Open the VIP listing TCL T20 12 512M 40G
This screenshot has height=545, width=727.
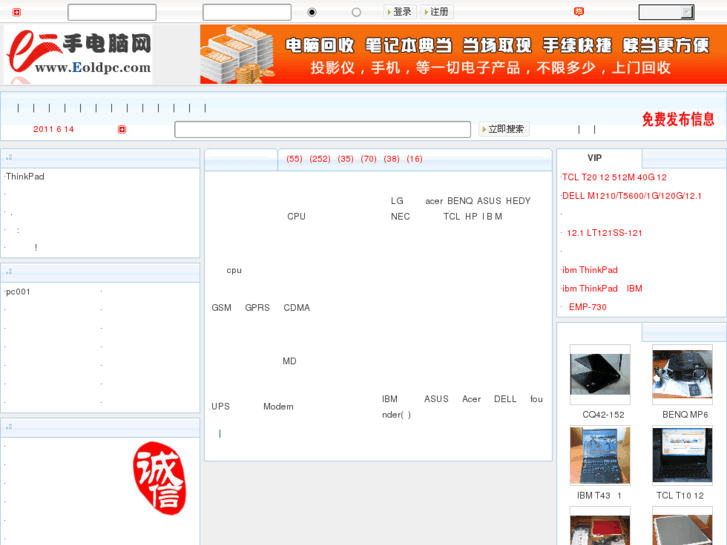(x=614, y=177)
